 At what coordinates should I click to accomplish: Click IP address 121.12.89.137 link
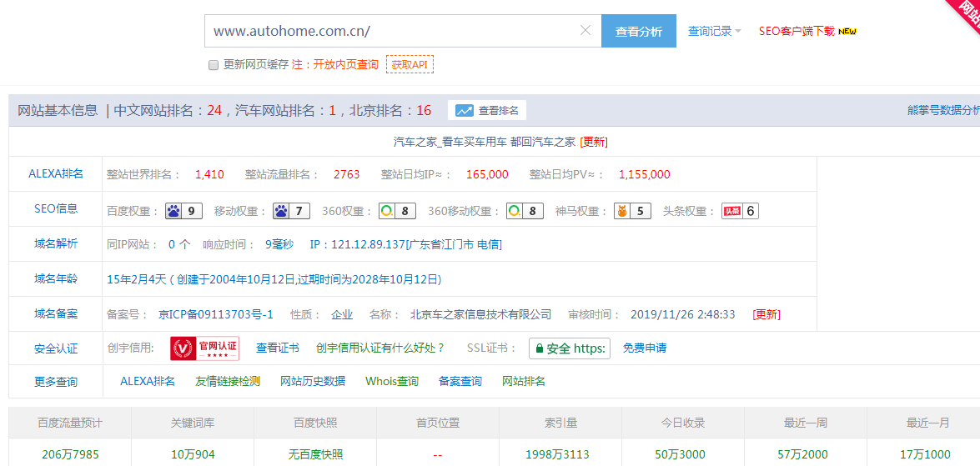click(405, 245)
